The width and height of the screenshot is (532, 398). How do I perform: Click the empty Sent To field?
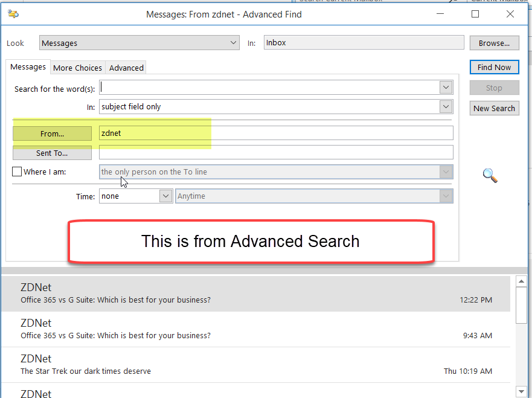[x=276, y=152]
